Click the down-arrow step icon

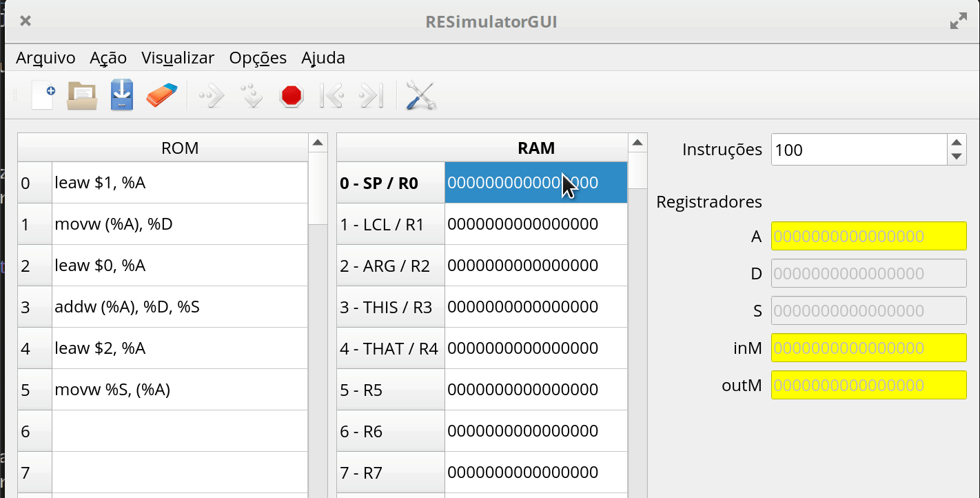252,95
